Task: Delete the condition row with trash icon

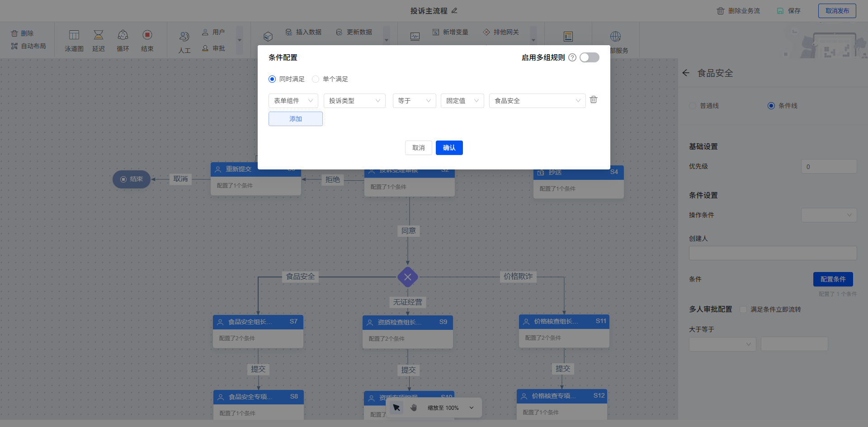Action: pyautogui.click(x=594, y=100)
